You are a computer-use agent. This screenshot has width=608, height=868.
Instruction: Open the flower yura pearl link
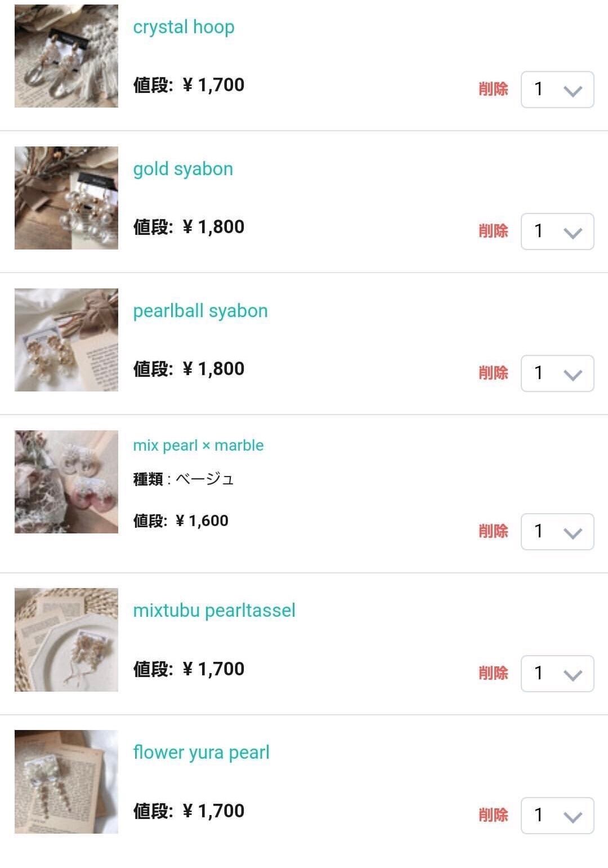tap(201, 753)
